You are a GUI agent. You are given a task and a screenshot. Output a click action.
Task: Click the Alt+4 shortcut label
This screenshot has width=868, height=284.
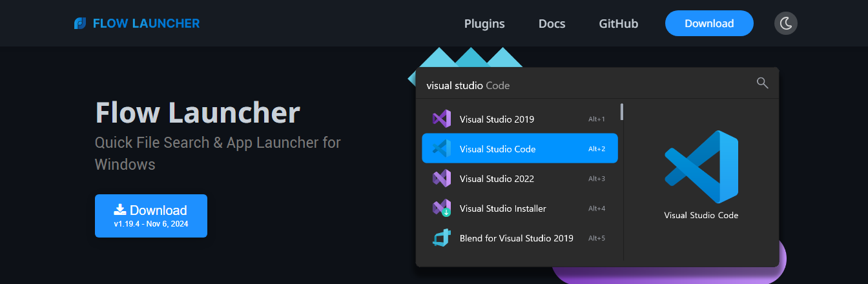click(x=597, y=208)
